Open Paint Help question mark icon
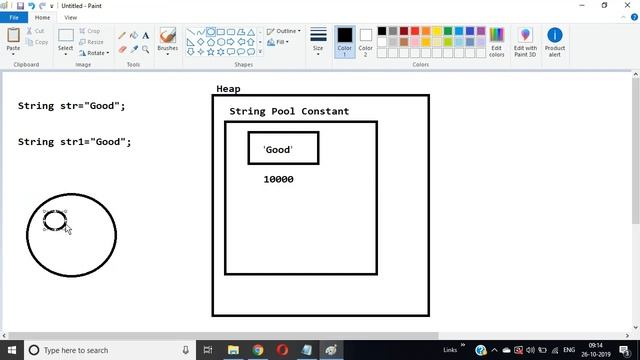The width and height of the screenshot is (640, 360). (634, 17)
